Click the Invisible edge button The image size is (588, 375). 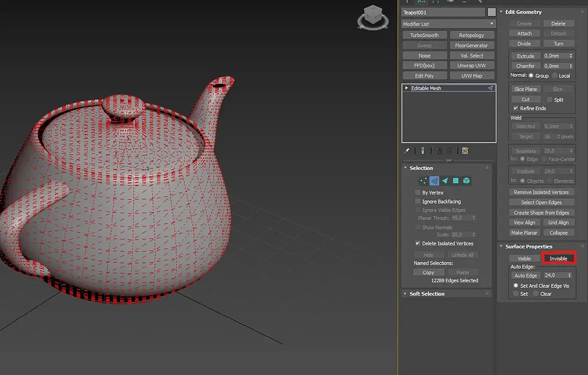click(558, 258)
